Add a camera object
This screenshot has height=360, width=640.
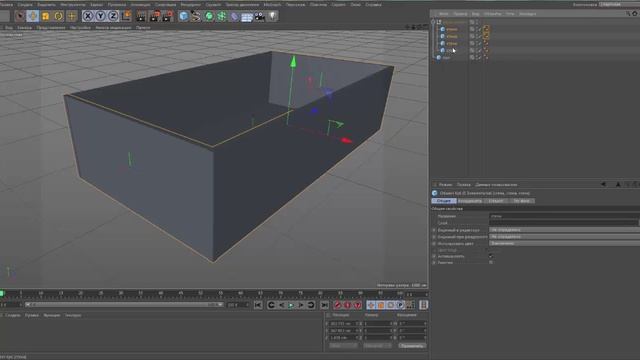[260, 16]
